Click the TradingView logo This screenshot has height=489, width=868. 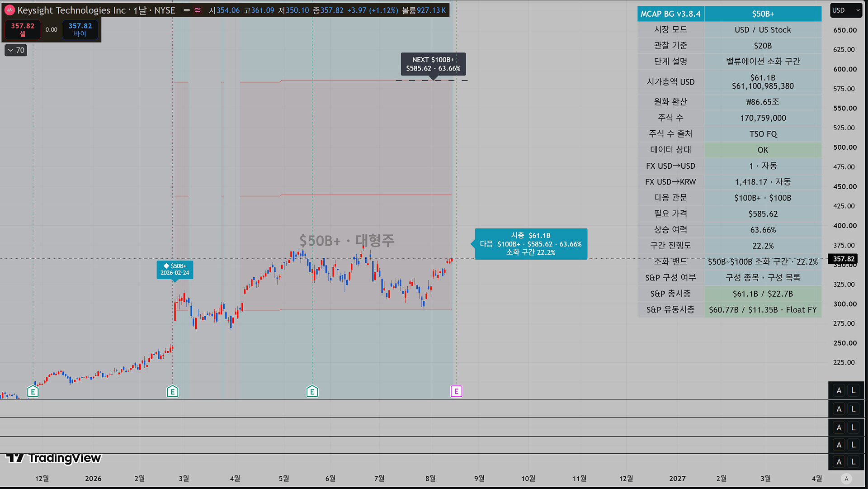[x=53, y=458]
